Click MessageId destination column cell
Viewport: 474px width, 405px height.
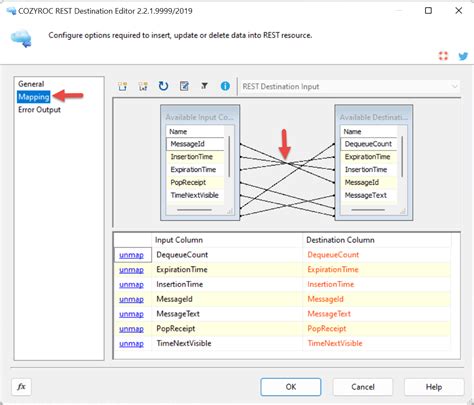point(377,299)
